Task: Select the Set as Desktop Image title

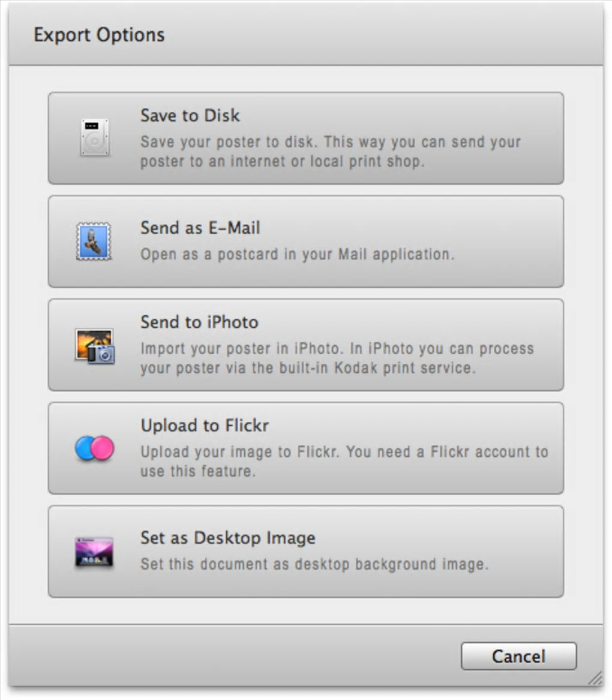Action: point(227,537)
